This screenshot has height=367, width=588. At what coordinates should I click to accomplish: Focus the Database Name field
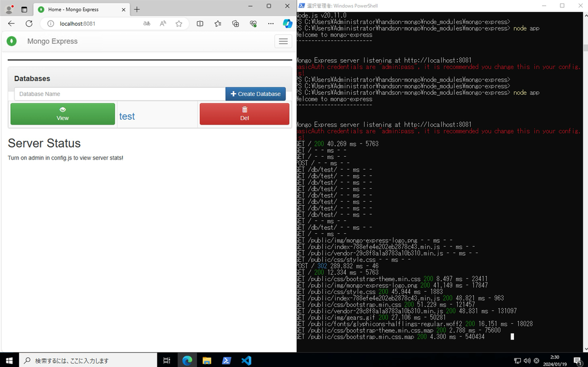(x=120, y=94)
